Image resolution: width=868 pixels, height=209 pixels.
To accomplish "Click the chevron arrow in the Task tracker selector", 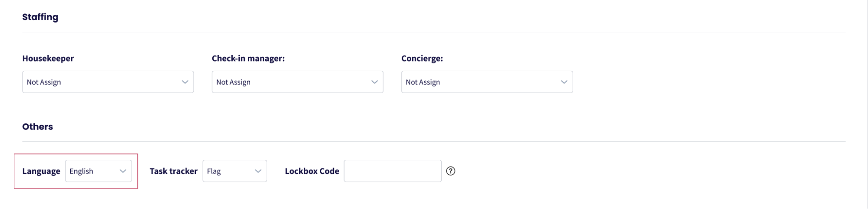I will (x=258, y=171).
